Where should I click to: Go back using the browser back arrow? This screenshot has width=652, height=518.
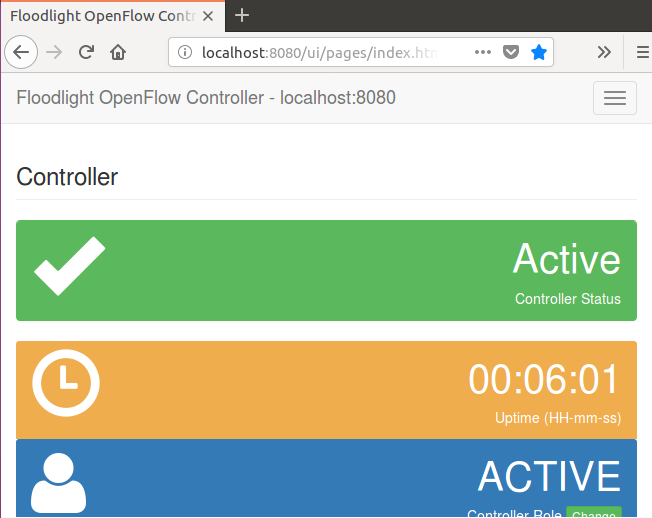(x=21, y=52)
